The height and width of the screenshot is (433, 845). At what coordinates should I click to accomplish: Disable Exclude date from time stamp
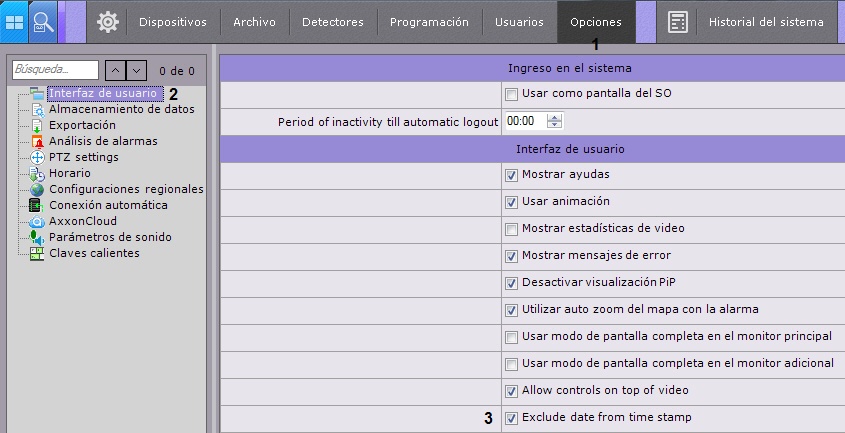click(512, 418)
